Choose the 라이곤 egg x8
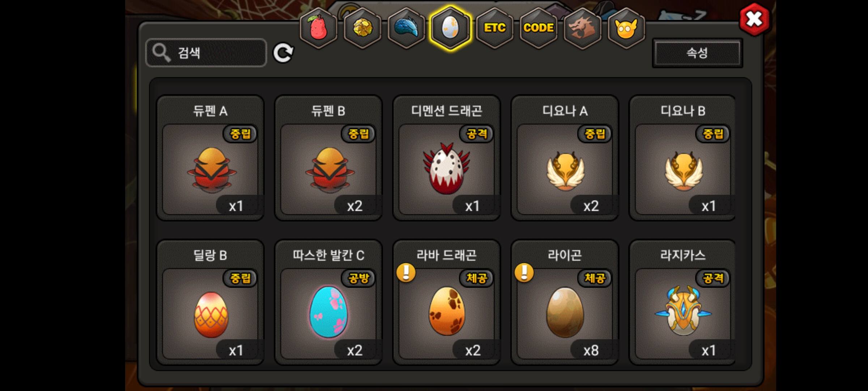 pyautogui.click(x=565, y=302)
